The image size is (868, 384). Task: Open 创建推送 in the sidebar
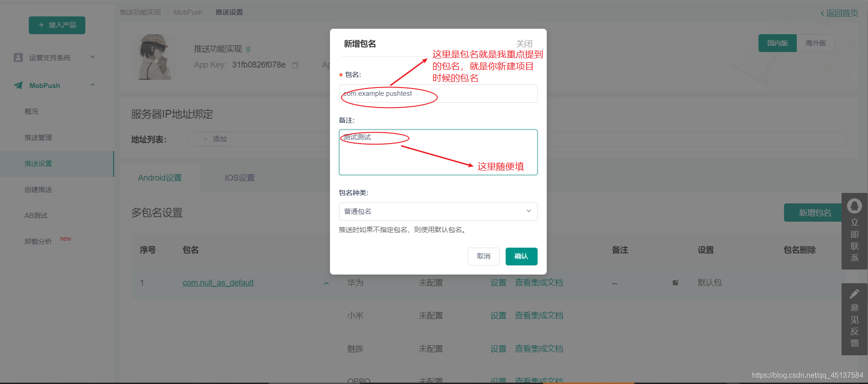click(38, 189)
